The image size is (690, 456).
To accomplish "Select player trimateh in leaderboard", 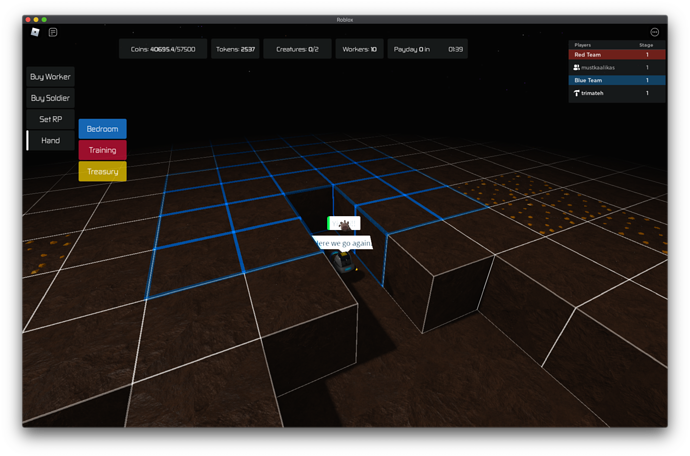I will point(617,93).
